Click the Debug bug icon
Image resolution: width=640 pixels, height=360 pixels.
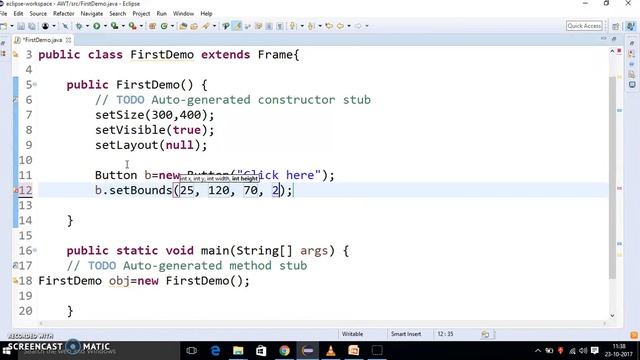click(x=79, y=26)
